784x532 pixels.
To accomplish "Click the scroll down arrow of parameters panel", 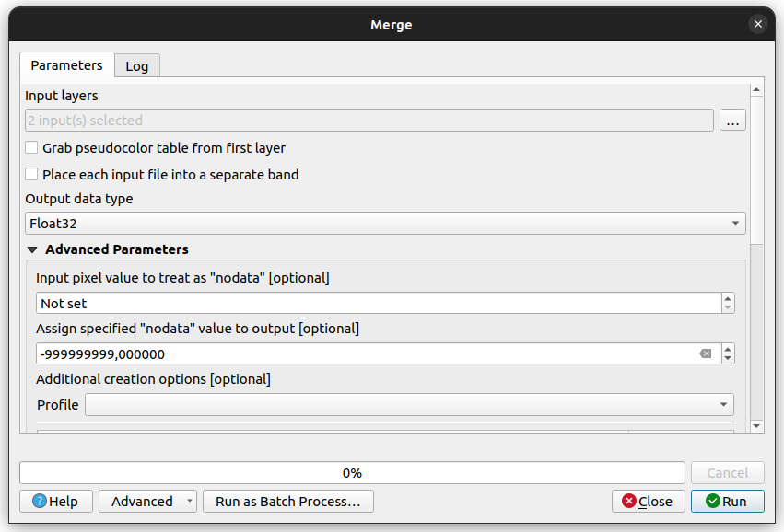I will 756,426.
